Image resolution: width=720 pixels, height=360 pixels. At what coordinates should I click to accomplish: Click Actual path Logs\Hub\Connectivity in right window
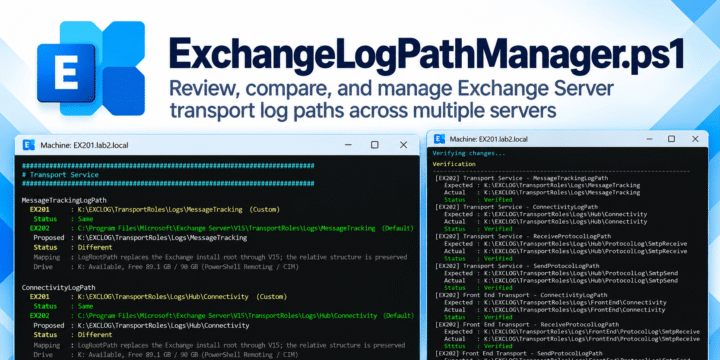click(x=546, y=222)
